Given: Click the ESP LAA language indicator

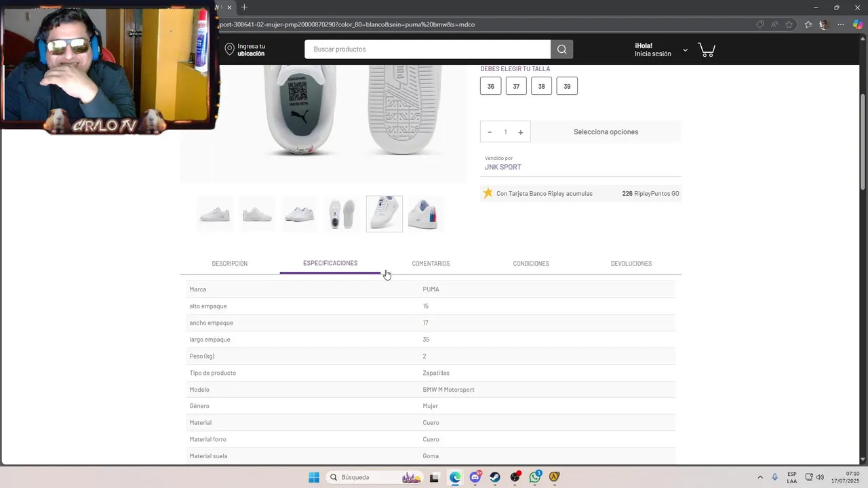Looking at the screenshot, I should [x=792, y=477].
